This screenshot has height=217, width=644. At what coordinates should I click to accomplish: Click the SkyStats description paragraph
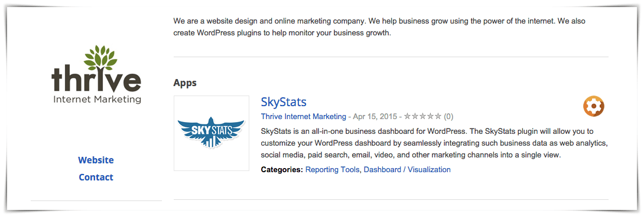434,143
